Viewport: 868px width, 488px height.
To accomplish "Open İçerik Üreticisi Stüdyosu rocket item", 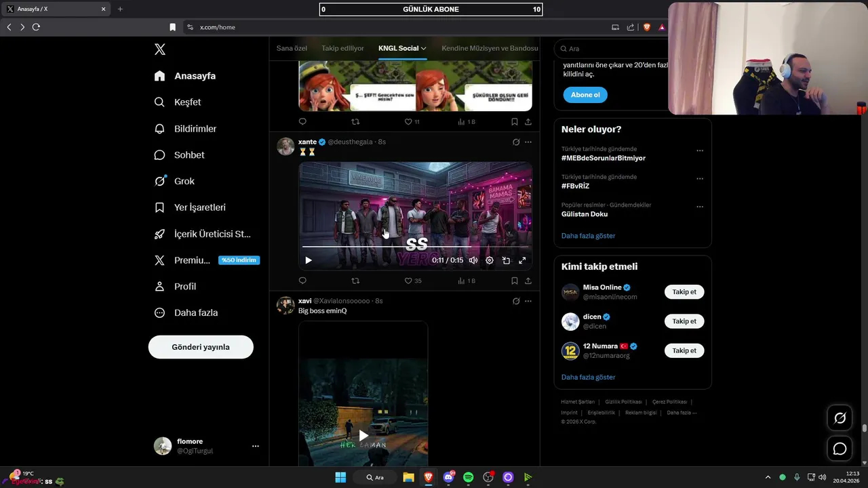I will point(202,234).
